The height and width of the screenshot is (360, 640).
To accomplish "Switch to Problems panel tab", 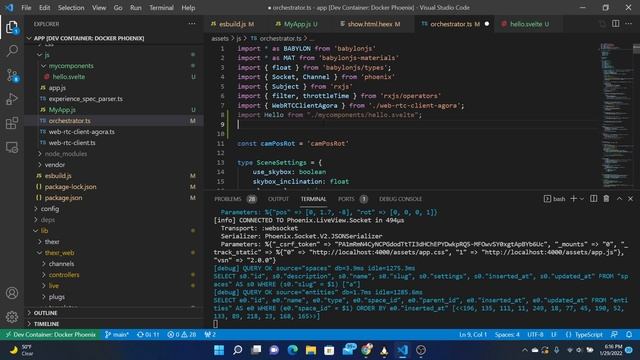I will (x=235, y=199).
